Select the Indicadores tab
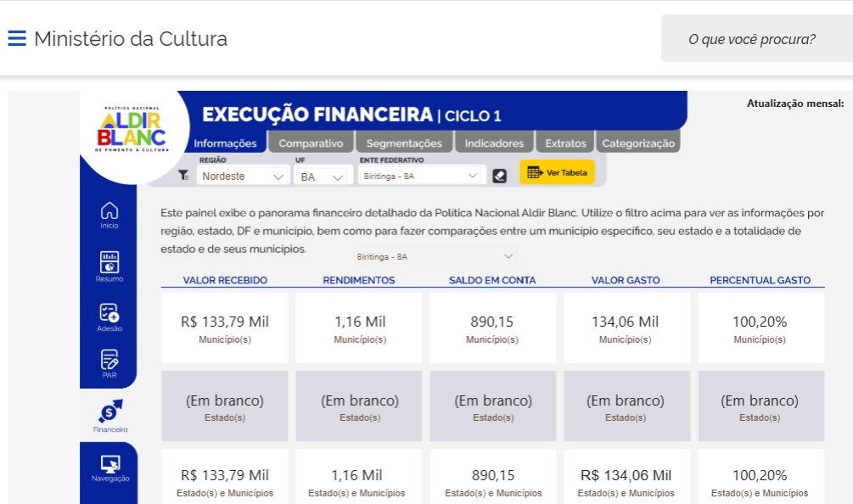 494,143
